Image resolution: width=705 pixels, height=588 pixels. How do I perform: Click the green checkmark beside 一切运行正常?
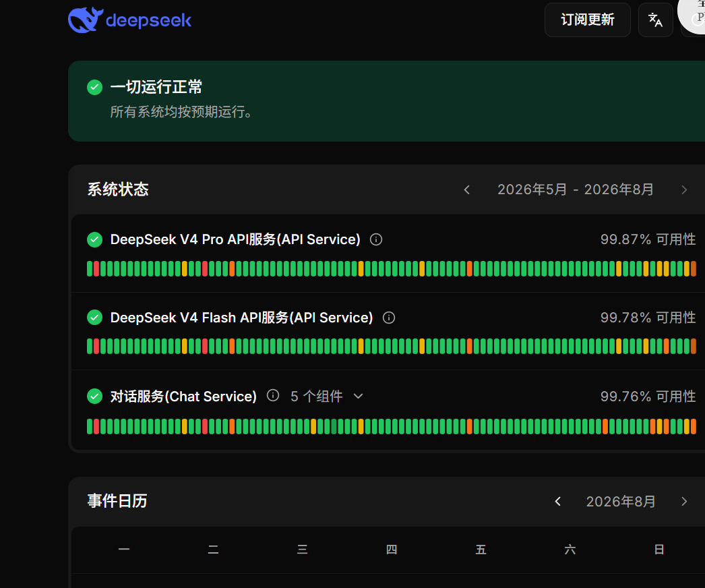(94, 87)
